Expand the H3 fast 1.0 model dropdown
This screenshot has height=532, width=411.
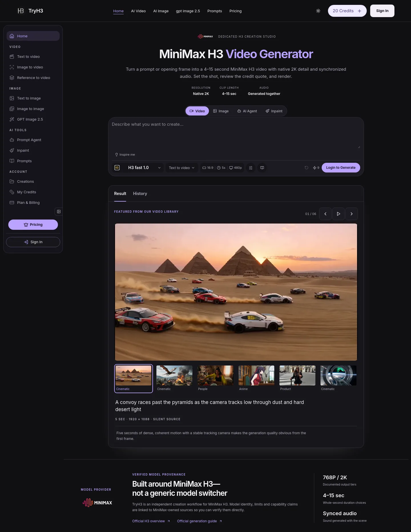tap(138, 168)
